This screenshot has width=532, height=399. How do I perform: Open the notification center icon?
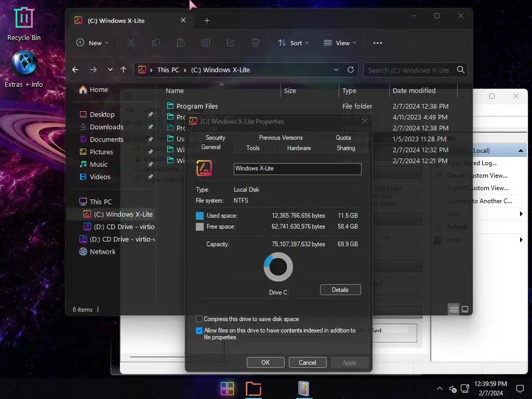click(x=520, y=389)
